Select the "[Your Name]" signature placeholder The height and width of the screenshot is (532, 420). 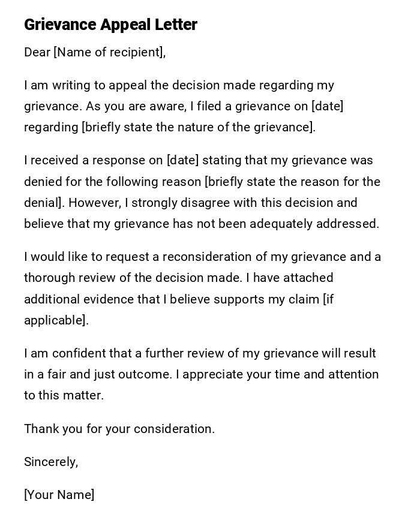pos(59,495)
